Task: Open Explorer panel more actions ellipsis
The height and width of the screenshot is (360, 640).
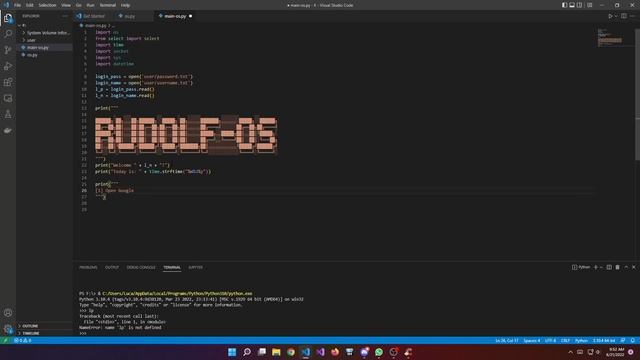Action: coord(65,16)
